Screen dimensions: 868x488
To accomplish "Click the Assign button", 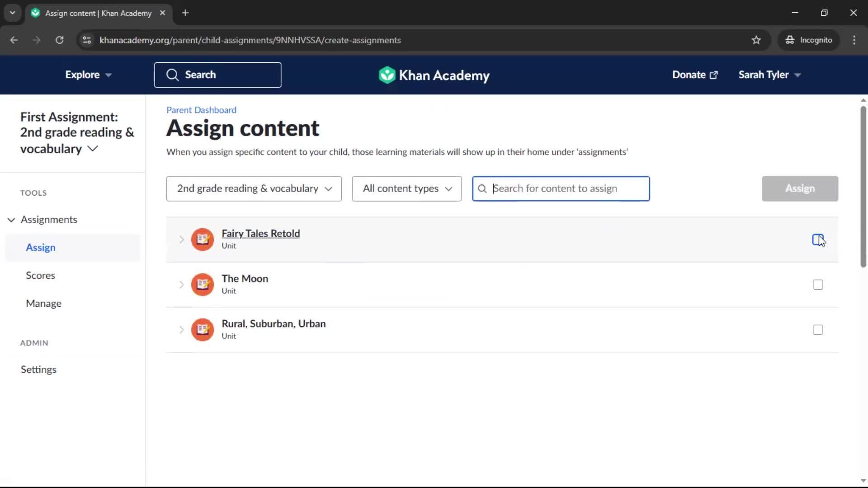I will [800, 189].
